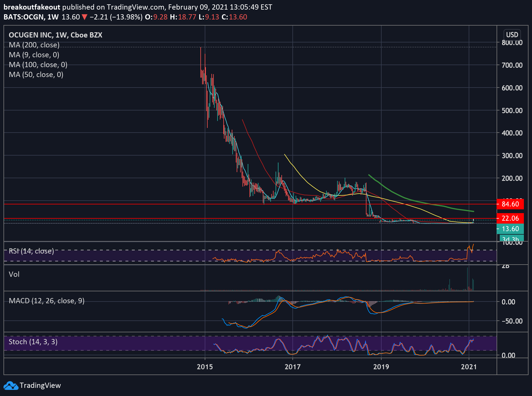Click the −2.21 (−13.98%) change value

click(x=116, y=17)
